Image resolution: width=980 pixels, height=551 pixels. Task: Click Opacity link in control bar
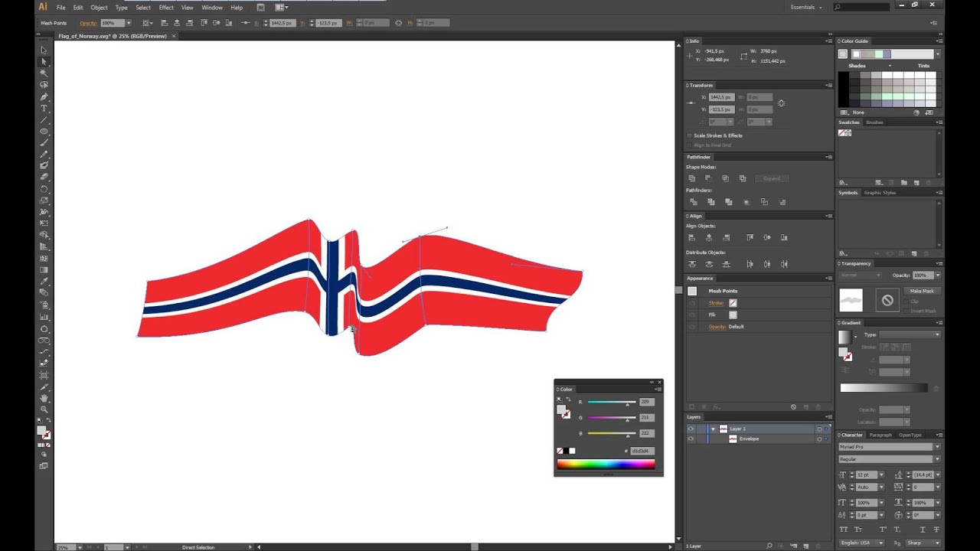tap(88, 23)
